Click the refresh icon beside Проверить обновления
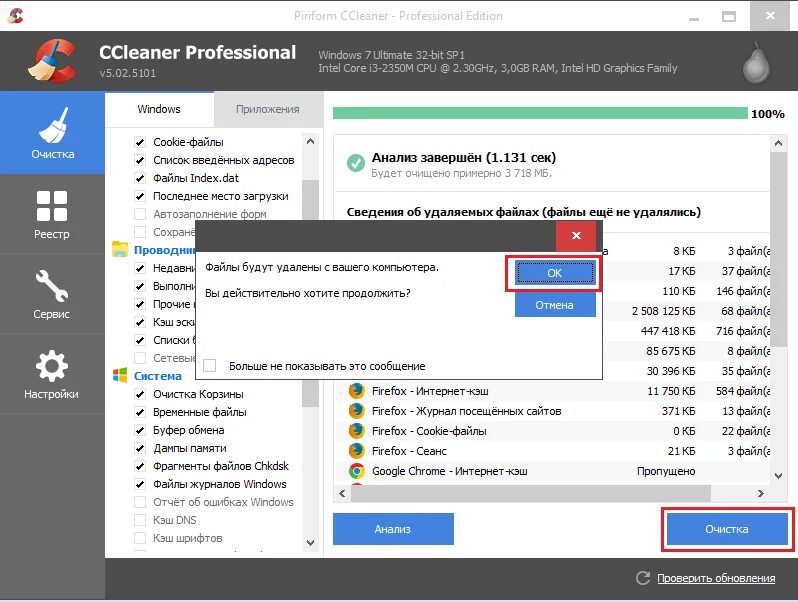Screen dimensions: 798x602 coord(643,578)
